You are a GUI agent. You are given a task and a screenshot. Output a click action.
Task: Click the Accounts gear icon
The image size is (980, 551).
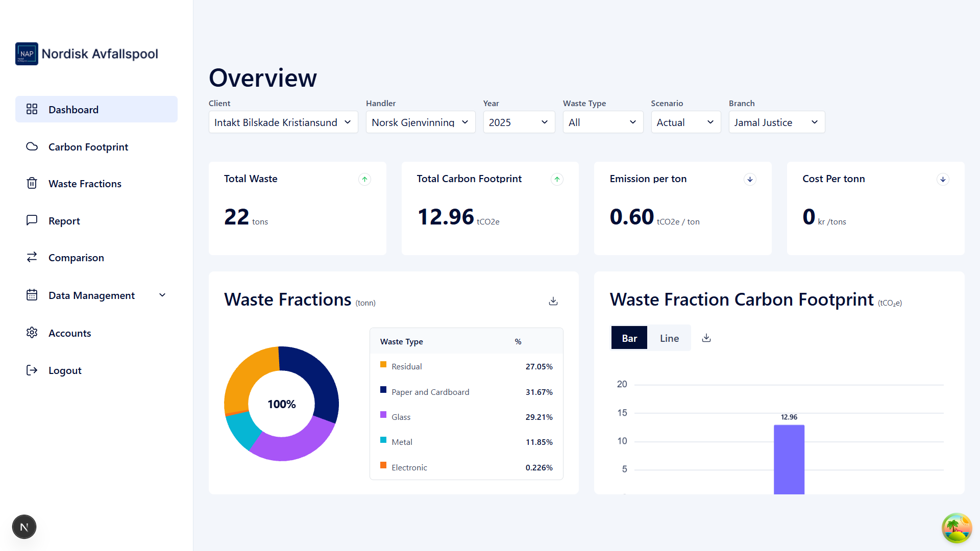point(32,333)
